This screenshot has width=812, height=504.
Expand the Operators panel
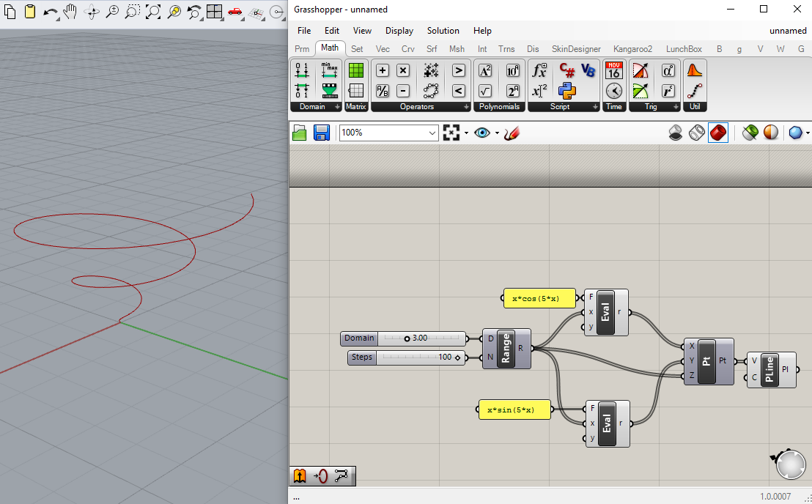click(x=466, y=107)
